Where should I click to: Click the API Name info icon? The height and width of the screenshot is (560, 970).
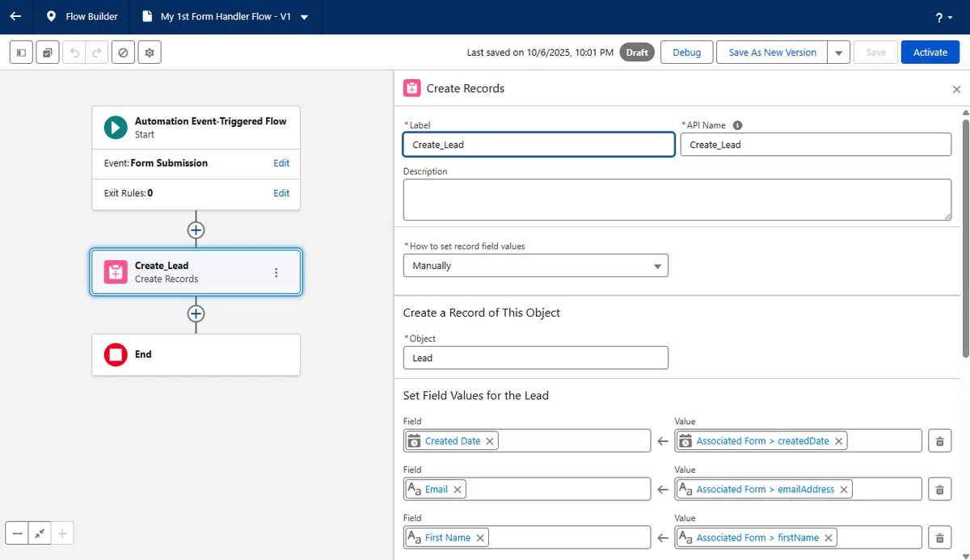click(x=737, y=125)
